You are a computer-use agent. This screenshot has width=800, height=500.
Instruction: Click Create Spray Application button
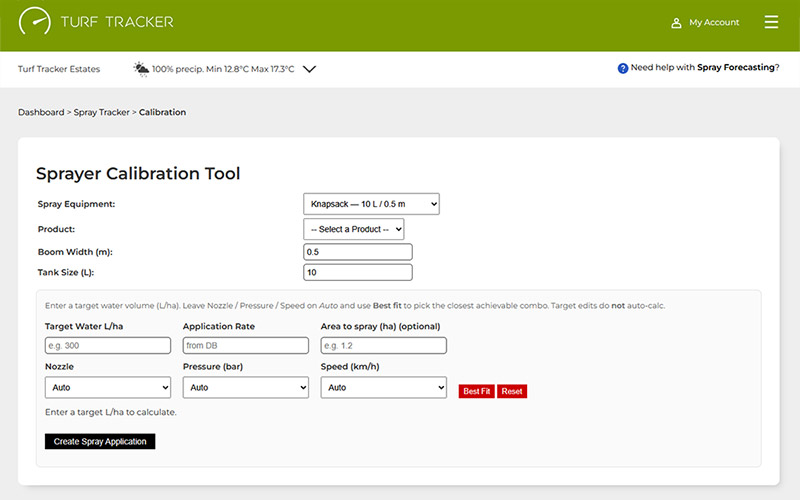click(x=100, y=441)
